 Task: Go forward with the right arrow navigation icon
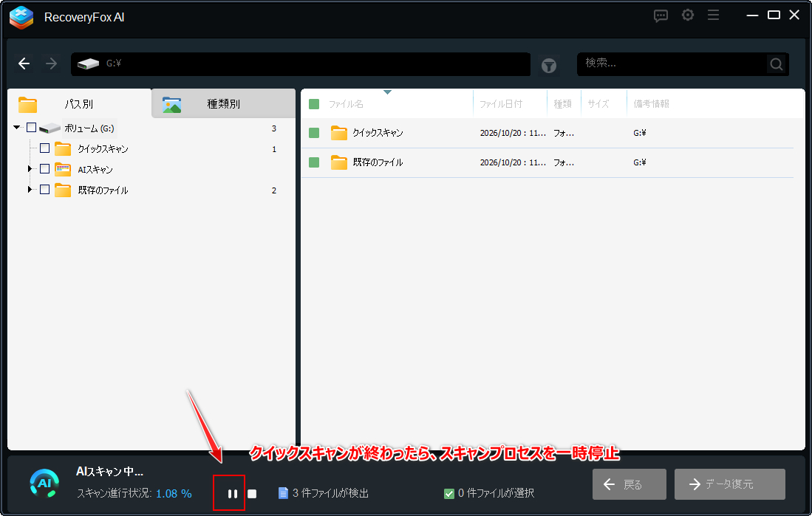[x=51, y=63]
